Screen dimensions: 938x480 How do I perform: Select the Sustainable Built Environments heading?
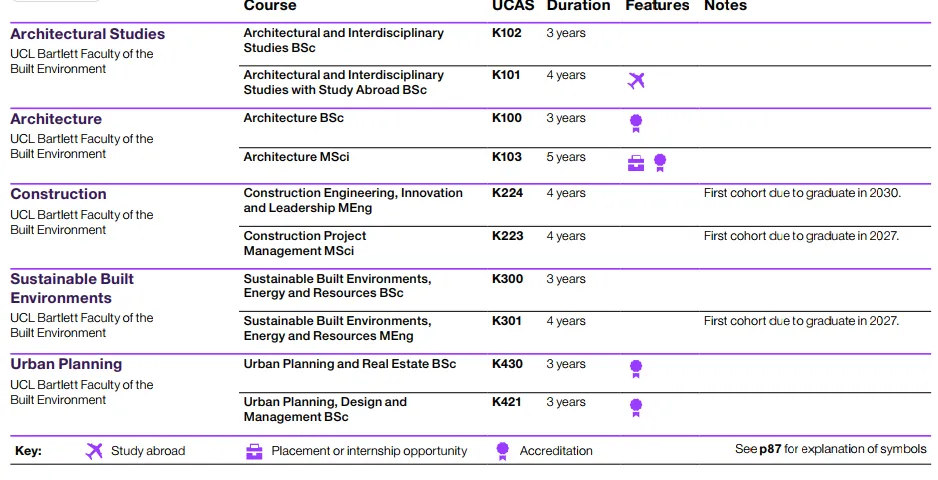(72, 288)
